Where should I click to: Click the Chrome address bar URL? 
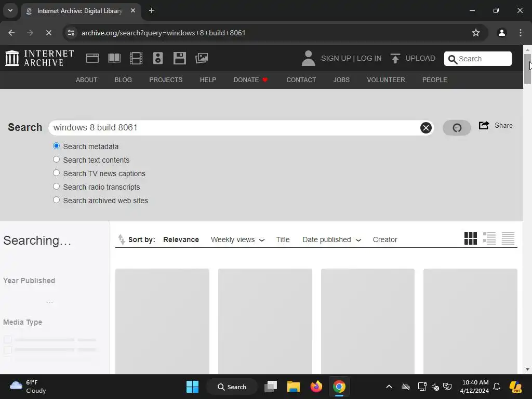point(163,33)
